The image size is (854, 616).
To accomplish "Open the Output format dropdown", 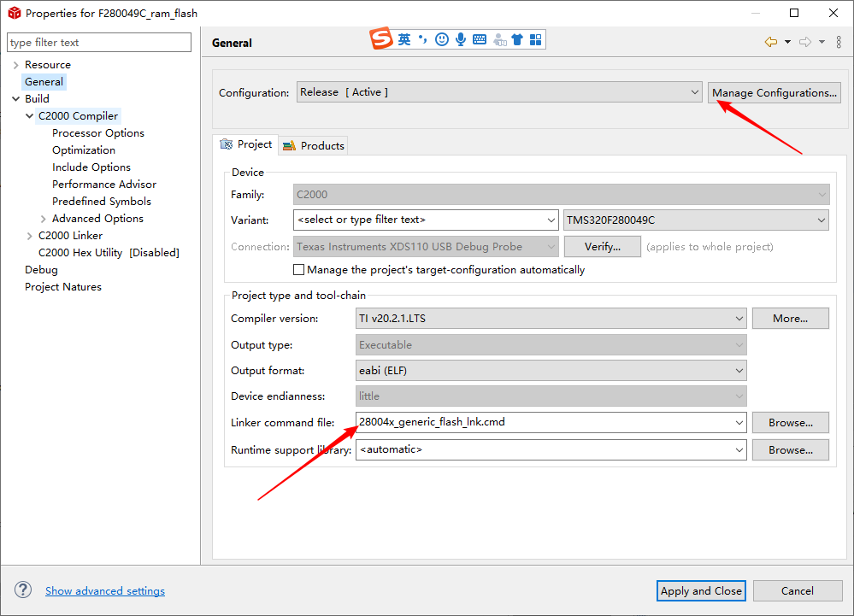I will pyautogui.click(x=551, y=371).
